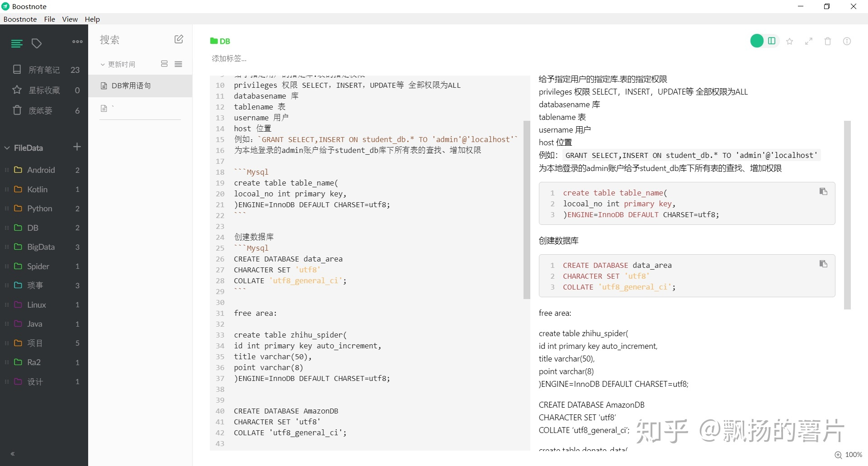Open the DB常用语句 note

[x=140, y=86]
